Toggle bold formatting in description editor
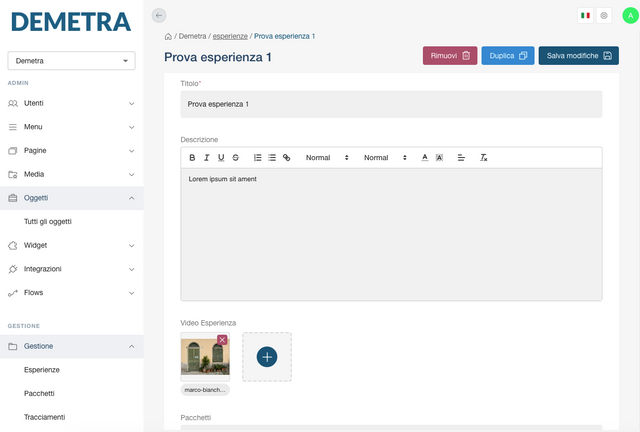 pos(193,158)
